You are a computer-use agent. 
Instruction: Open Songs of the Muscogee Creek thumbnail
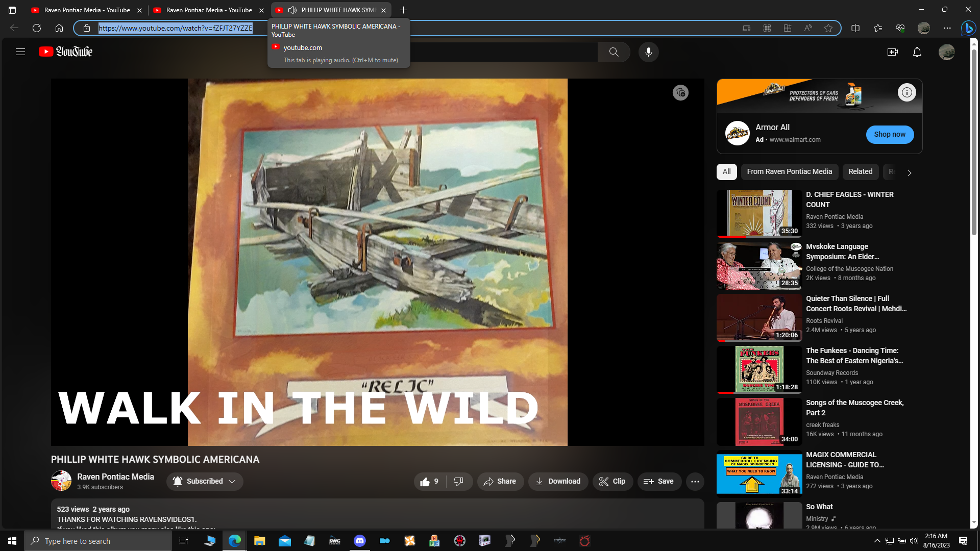coord(759,421)
